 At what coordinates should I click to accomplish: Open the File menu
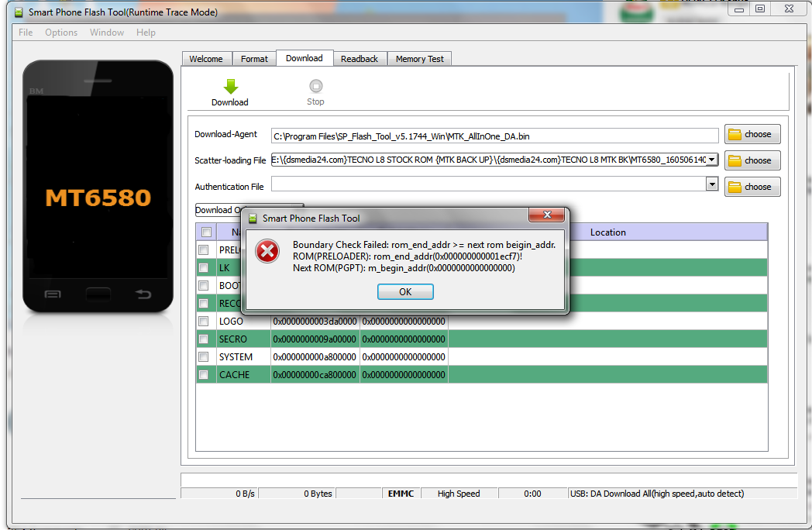tap(26, 32)
